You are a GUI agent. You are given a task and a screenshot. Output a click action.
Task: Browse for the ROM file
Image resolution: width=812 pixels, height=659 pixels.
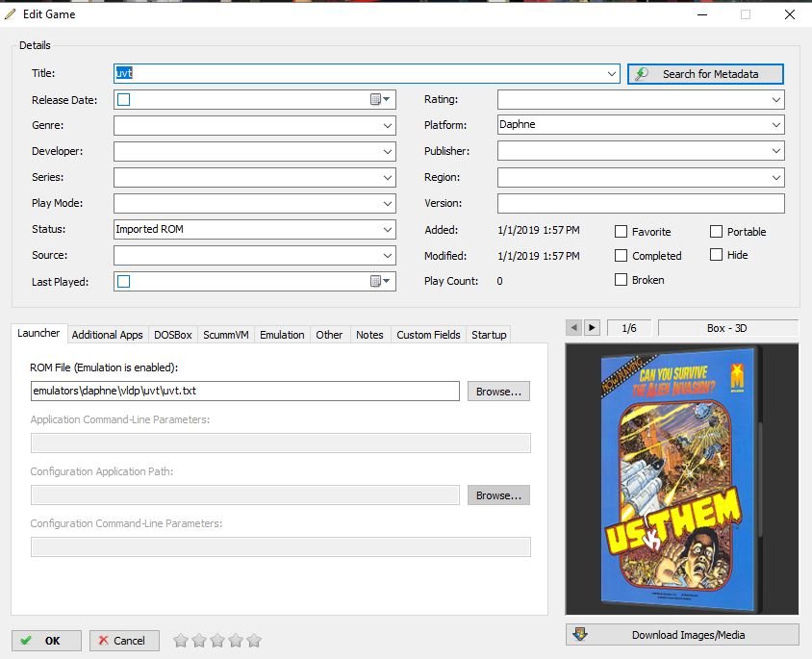tap(498, 392)
